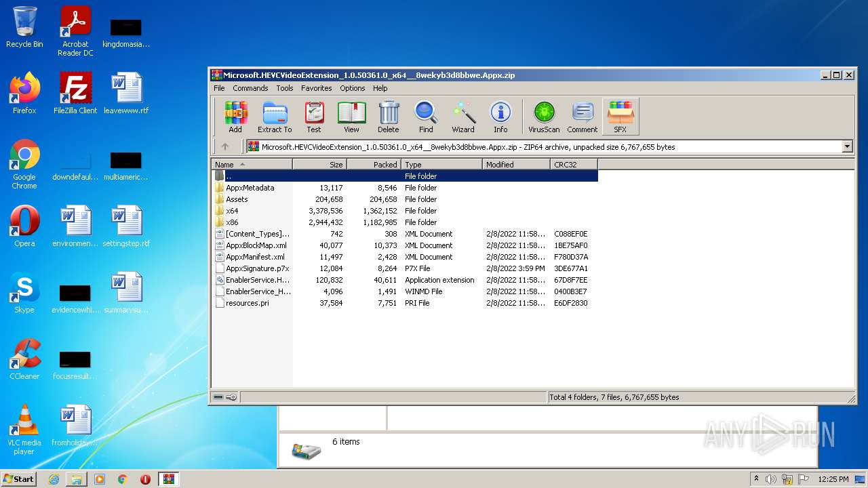The image size is (868, 488).
Task: Sort by Type column header
Action: [442, 164]
